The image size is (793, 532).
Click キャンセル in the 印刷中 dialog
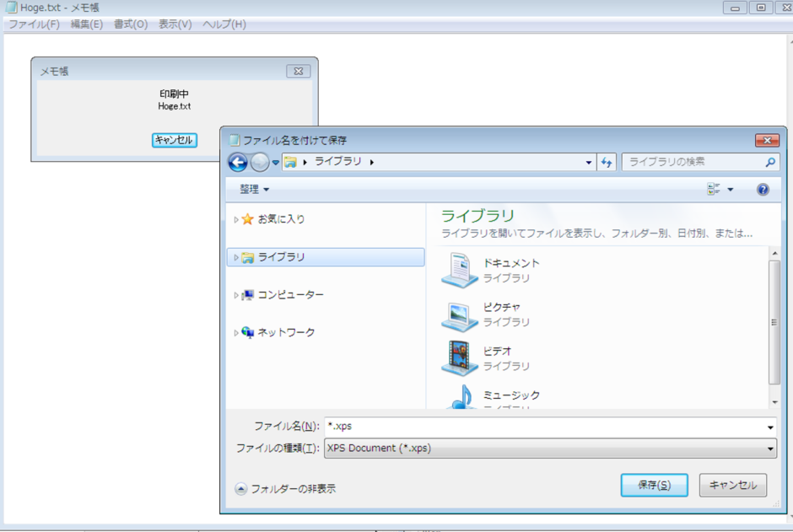174,140
